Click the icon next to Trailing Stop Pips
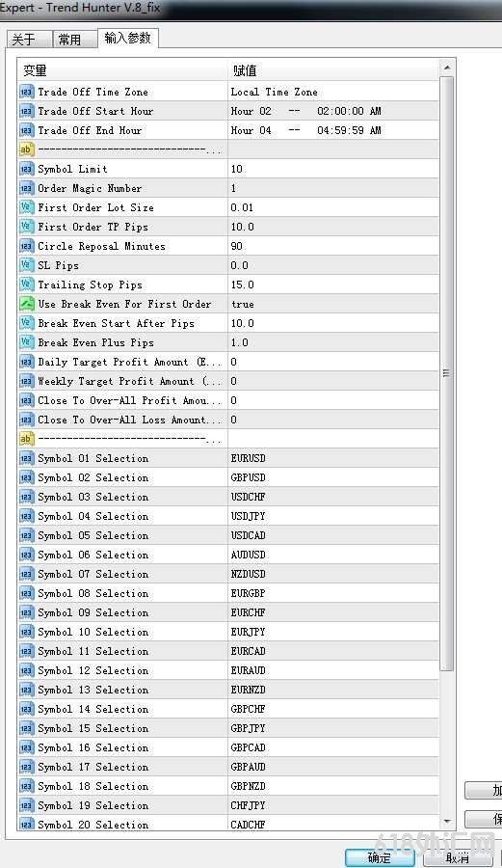Viewport: 502px width, 868px height. (27, 285)
